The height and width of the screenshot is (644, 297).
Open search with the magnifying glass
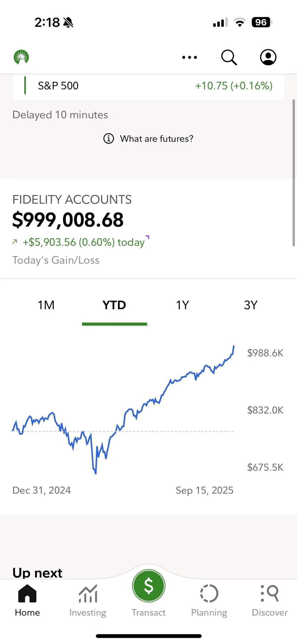(x=229, y=57)
